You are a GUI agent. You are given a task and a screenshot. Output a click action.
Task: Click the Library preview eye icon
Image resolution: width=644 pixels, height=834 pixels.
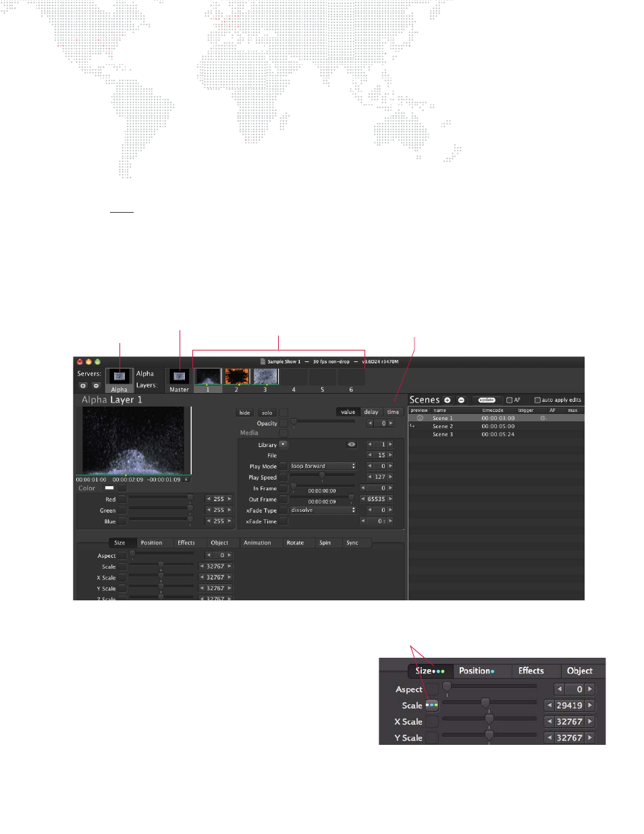pyautogui.click(x=352, y=444)
